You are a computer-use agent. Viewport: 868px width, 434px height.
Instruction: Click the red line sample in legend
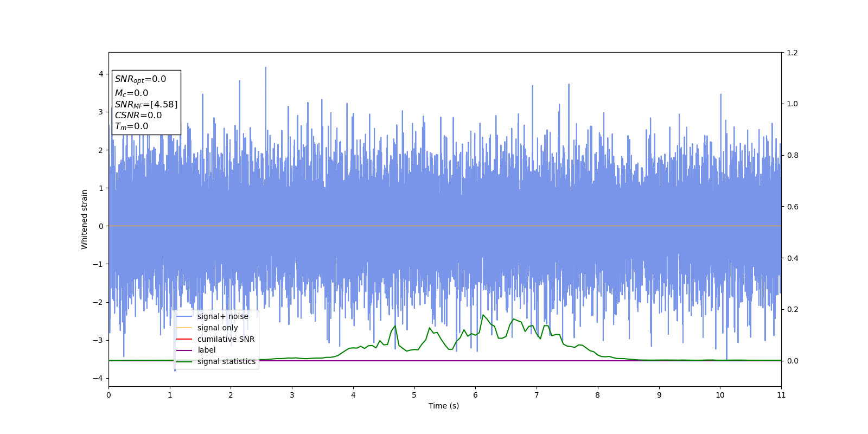pos(184,339)
